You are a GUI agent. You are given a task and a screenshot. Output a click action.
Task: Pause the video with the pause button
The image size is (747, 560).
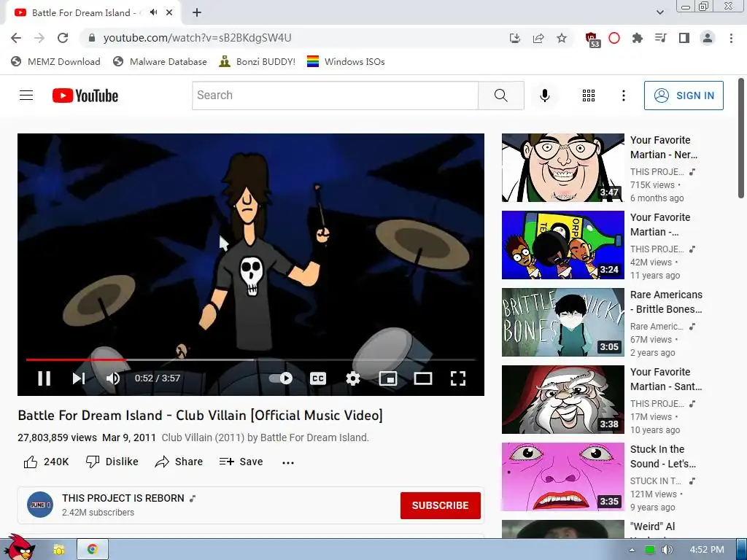pos(44,378)
